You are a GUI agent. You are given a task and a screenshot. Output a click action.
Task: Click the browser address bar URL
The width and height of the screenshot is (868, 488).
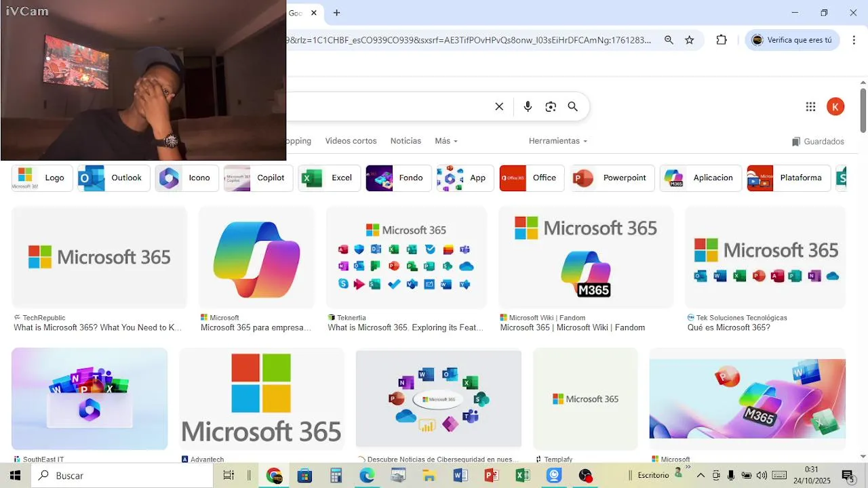pos(471,40)
